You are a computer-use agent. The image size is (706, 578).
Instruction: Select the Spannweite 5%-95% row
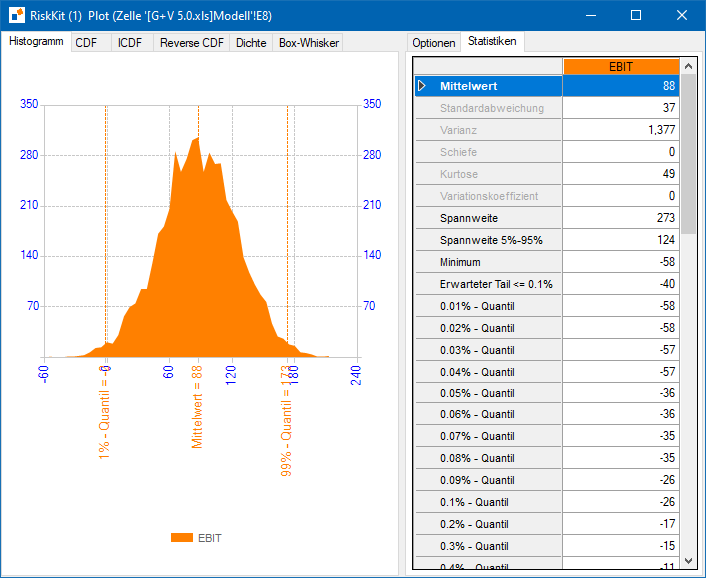547,240
